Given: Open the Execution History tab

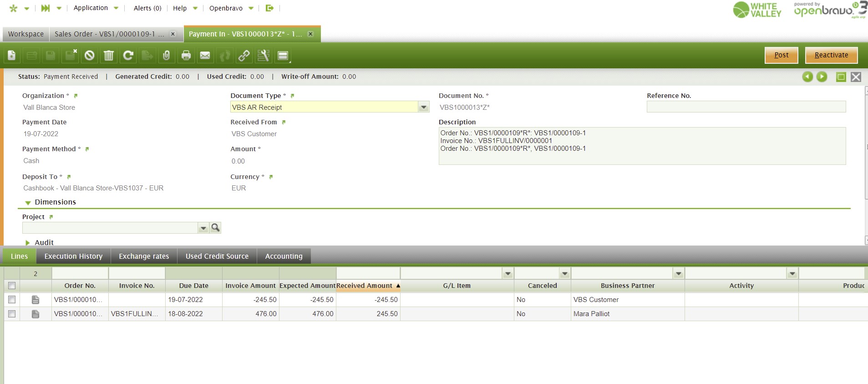Looking at the screenshot, I should [73, 256].
